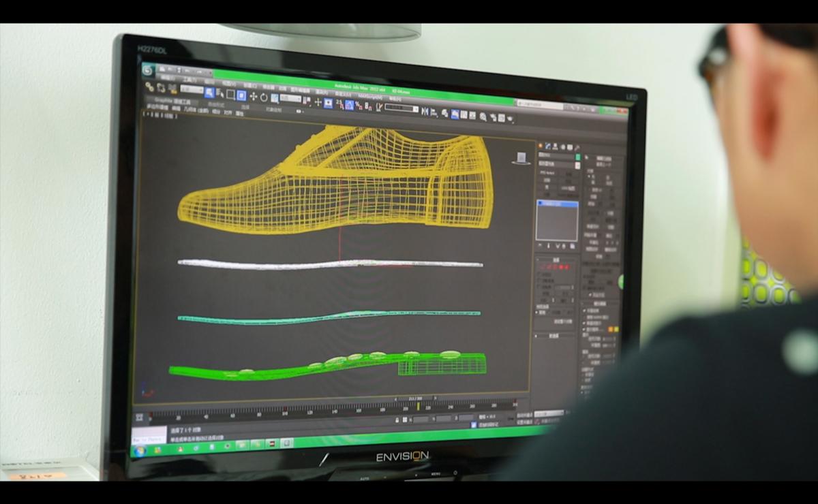This screenshot has height=504, width=818.
Task: Pick the Select and Rotate tool
Action: point(264,97)
